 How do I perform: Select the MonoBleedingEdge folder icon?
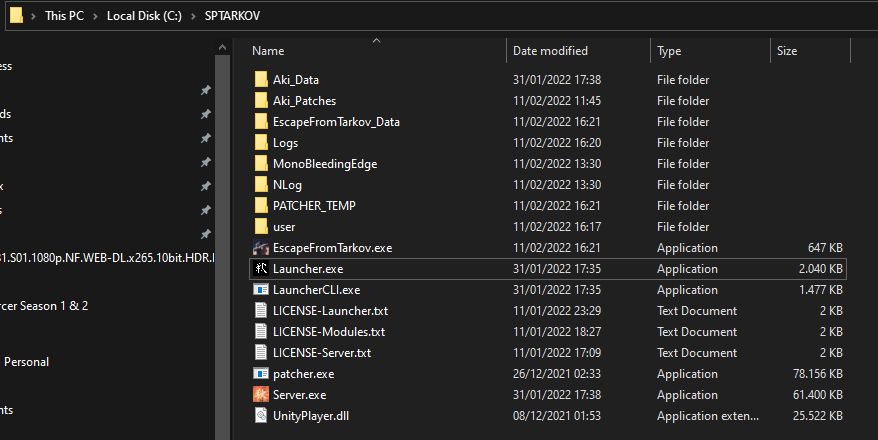coord(261,163)
